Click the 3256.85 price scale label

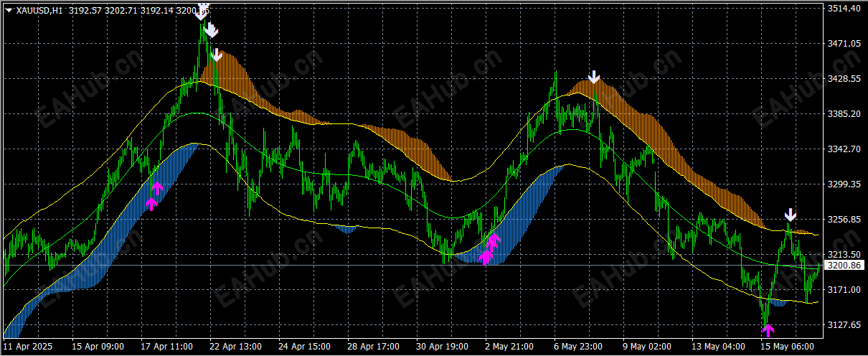(x=844, y=220)
